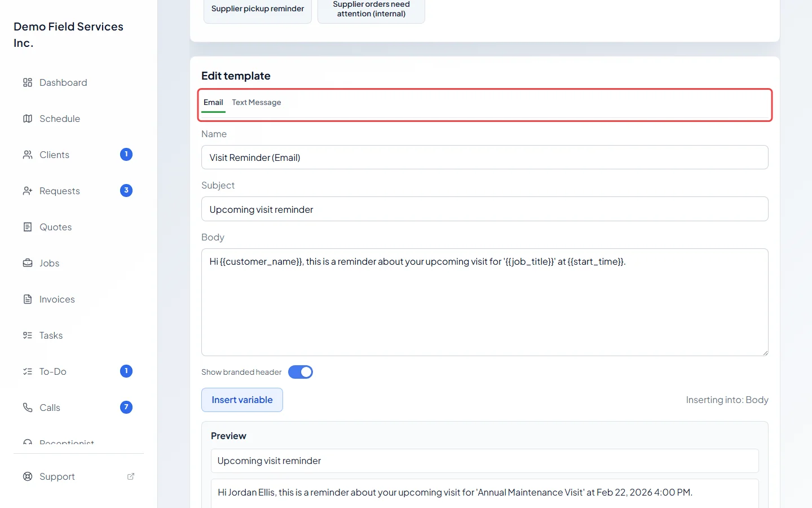Click the To-Do badge showing 1
Screen dimensions: 812x508
tap(126, 371)
